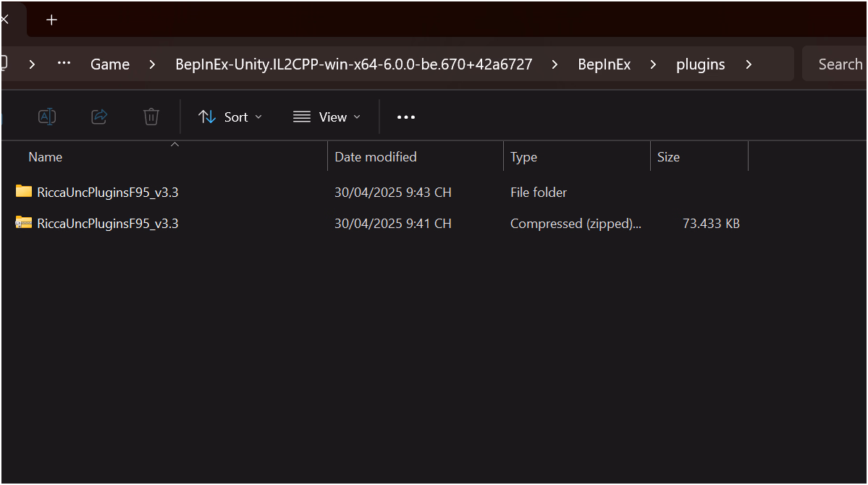Click the Share icon in toolbar
This screenshot has height=485, width=868.
click(99, 117)
